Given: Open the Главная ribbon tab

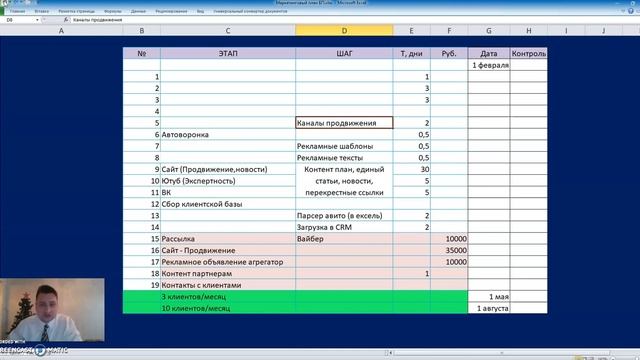Looking at the screenshot, I should coord(17,11).
